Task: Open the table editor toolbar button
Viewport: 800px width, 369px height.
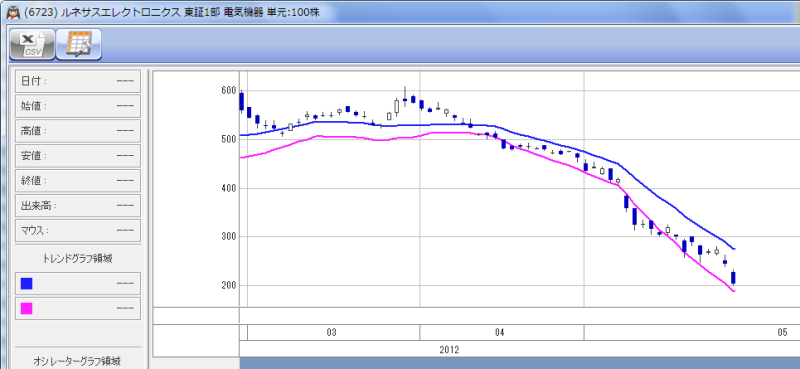Action: (79, 44)
